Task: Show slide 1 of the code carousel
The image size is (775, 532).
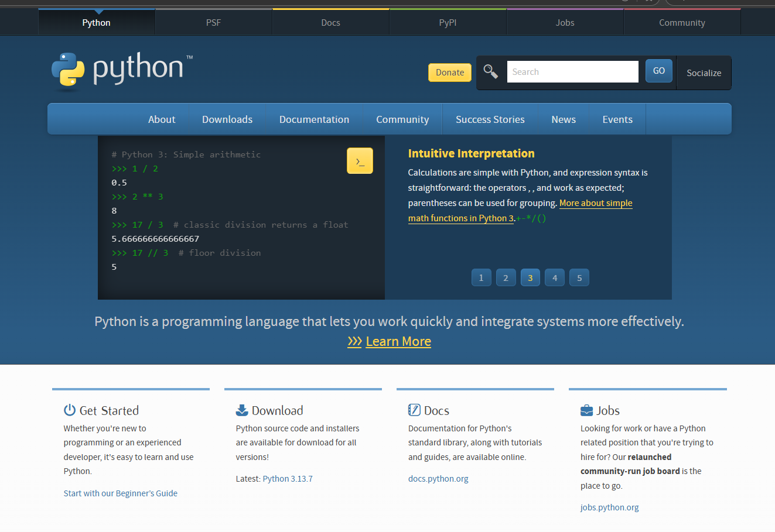Action: [482, 277]
